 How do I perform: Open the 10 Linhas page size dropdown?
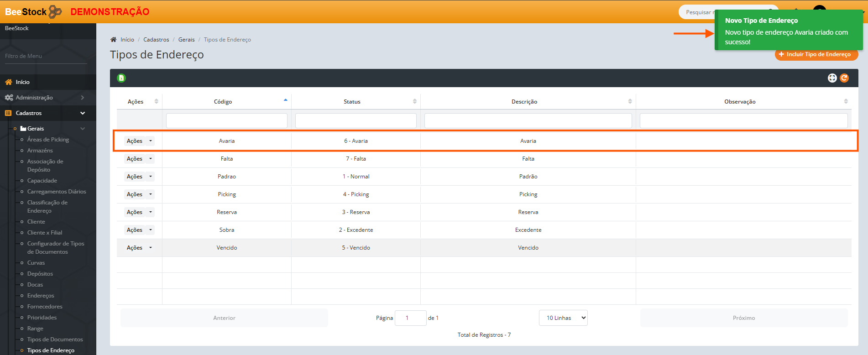point(563,318)
